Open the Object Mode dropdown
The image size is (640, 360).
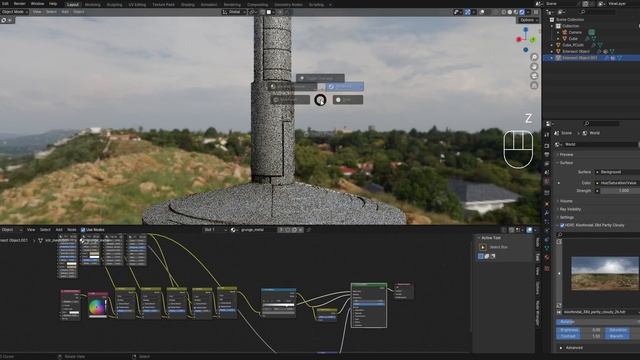(14, 12)
